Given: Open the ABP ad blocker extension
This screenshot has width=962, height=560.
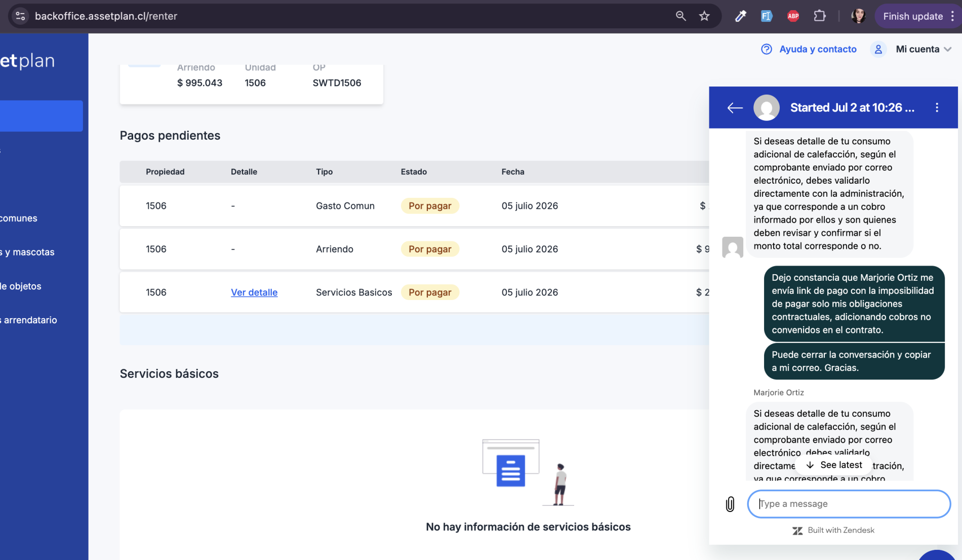Looking at the screenshot, I should pyautogui.click(x=793, y=16).
